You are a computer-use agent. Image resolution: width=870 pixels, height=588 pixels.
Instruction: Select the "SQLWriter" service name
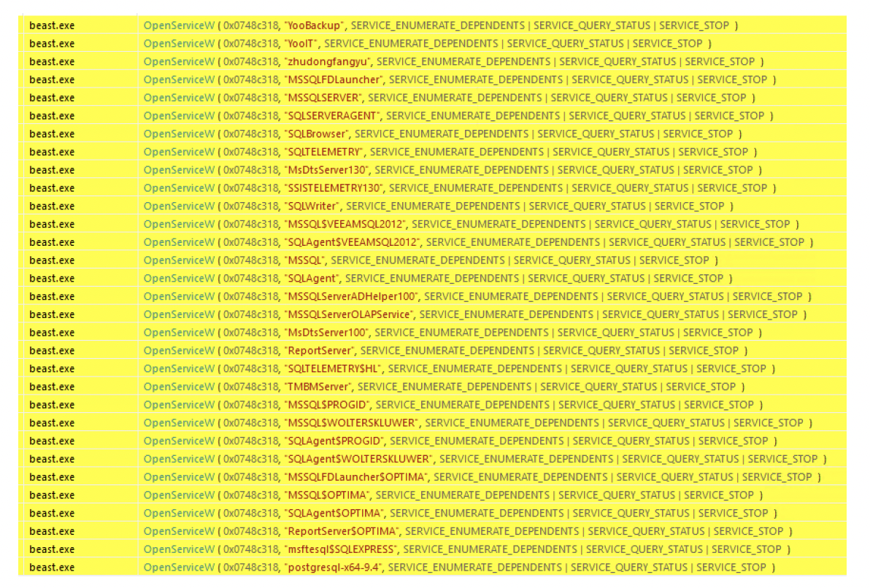pos(312,206)
